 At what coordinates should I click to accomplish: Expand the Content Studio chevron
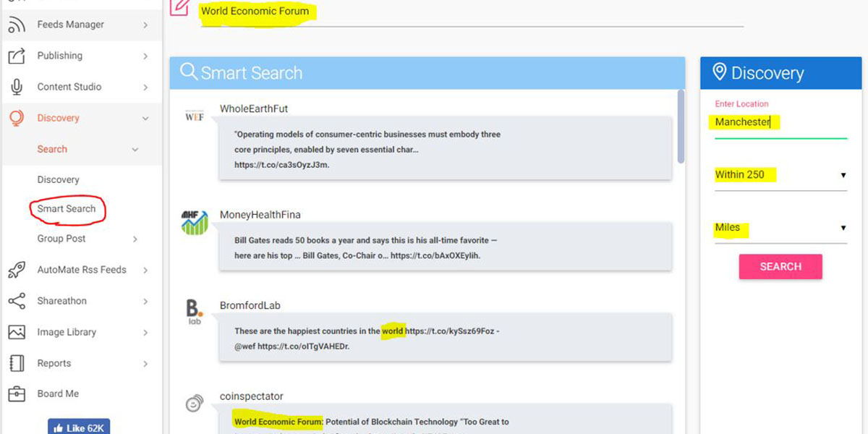pos(145,88)
